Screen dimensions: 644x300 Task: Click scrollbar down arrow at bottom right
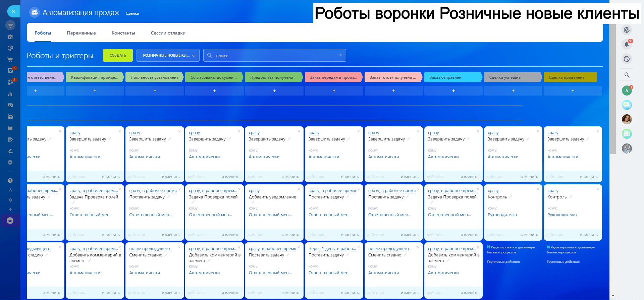click(x=613, y=296)
